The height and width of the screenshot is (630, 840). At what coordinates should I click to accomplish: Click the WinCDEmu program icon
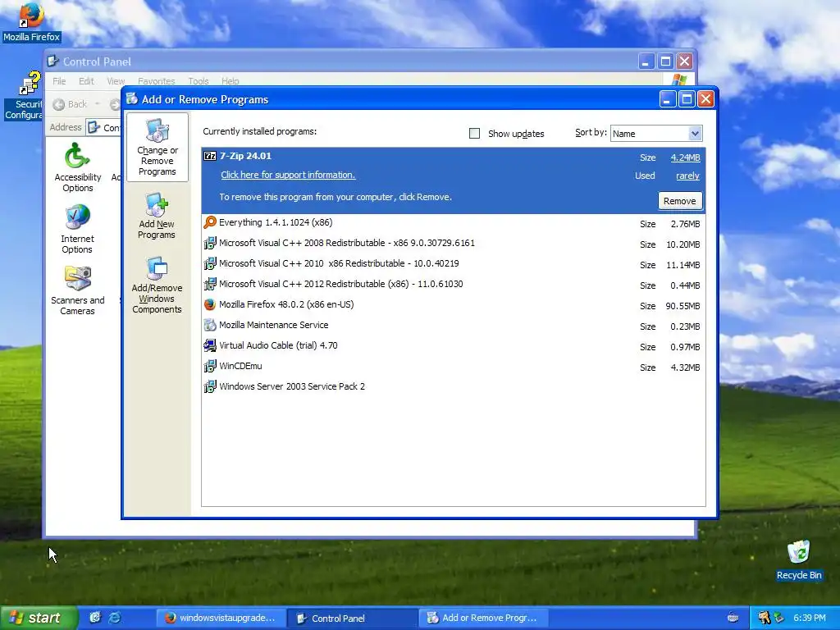click(210, 367)
